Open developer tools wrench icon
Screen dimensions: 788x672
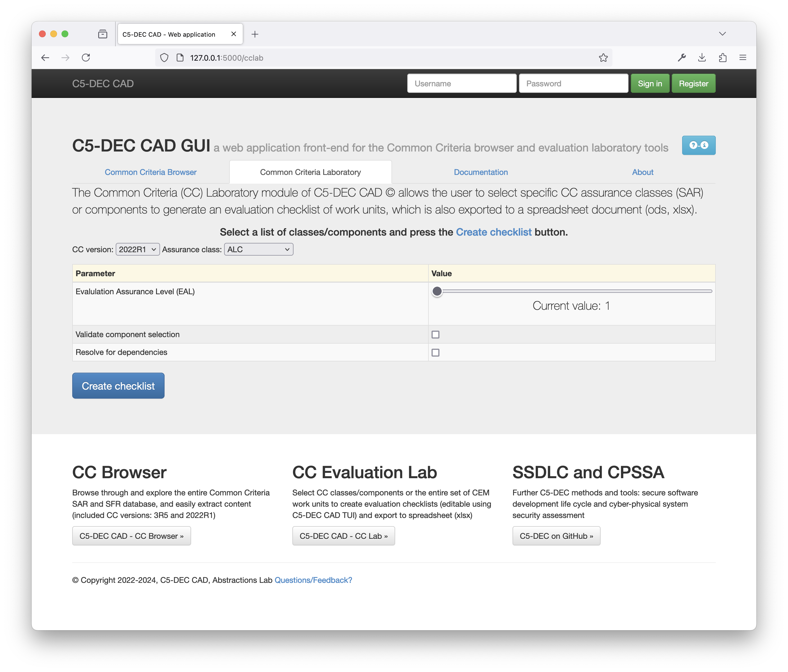[x=682, y=58]
